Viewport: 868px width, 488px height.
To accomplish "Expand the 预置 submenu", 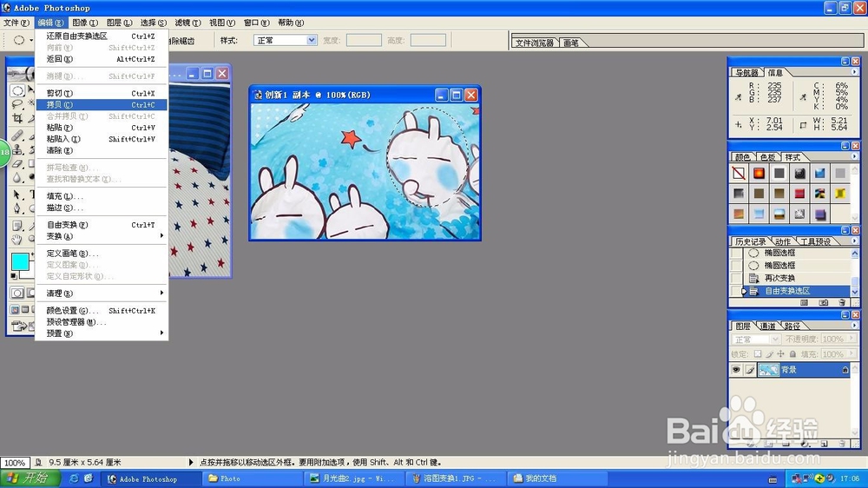I will pos(101,333).
